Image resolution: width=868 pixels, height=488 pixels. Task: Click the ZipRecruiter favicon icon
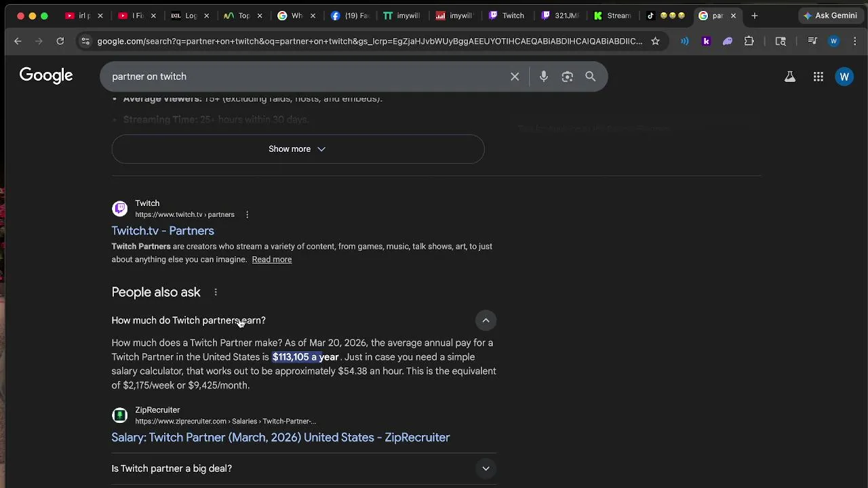tap(120, 415)
